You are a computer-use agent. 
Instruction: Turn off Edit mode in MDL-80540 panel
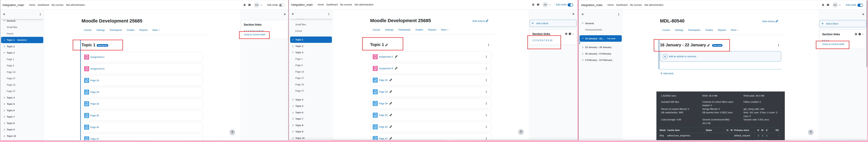coord(860,5)
